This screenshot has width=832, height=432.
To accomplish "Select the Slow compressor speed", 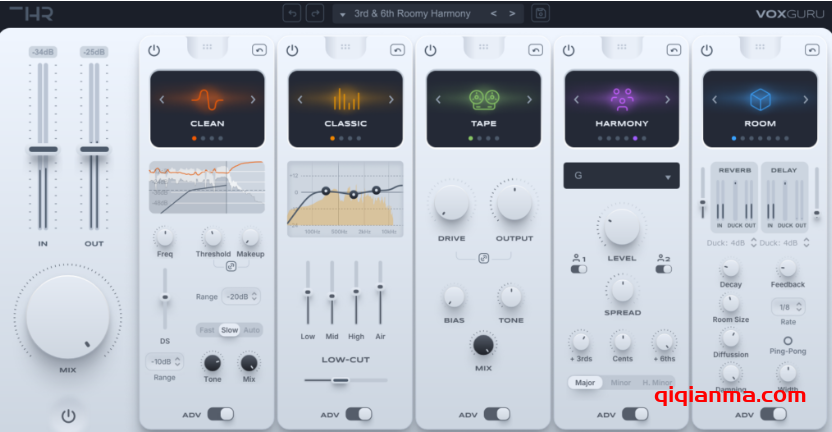I will [230, 330].
